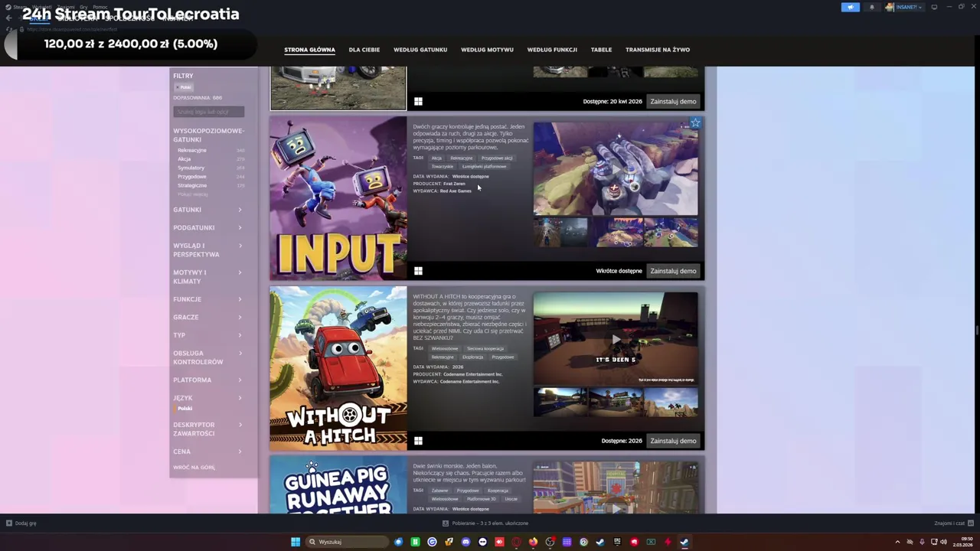Open Według funkcji tab
The height and width of the screenshot is (551, 980).
[x=552, y=50]
